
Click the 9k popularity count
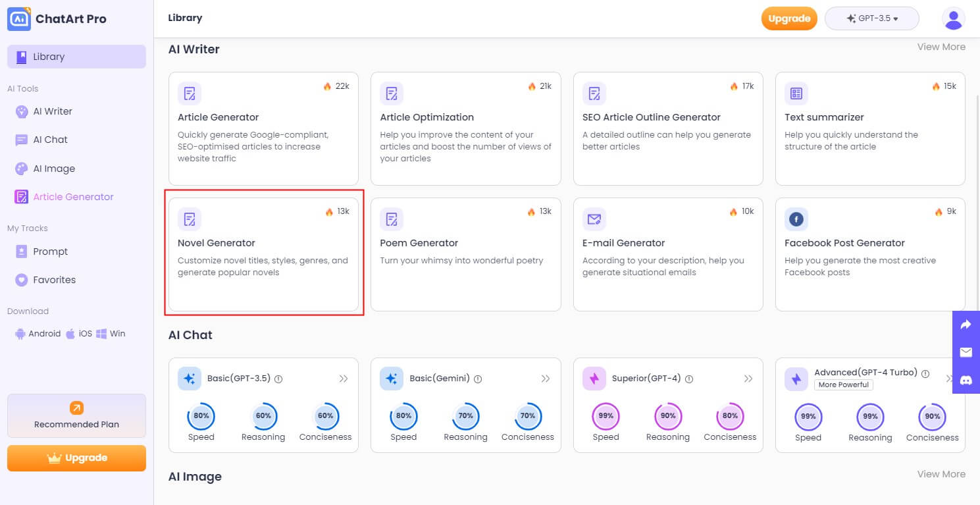pos(951,211)
